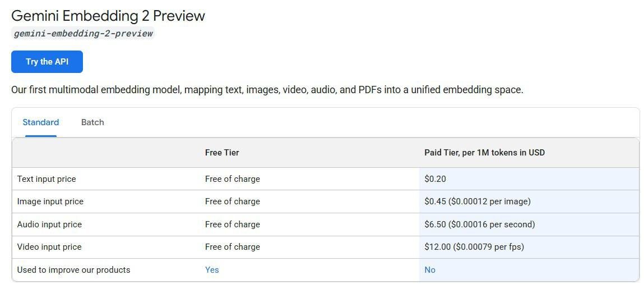Open the Yes link in Free Tier
644x284 pixels.
(x=212, y=270)
